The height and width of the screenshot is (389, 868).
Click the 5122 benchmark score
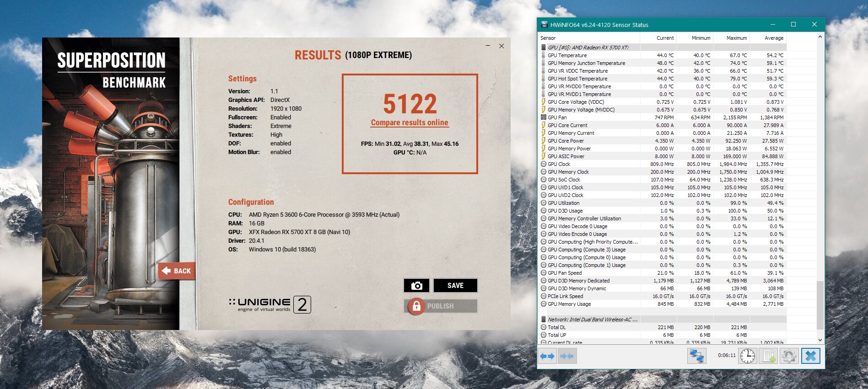click(x=410, y=104)
